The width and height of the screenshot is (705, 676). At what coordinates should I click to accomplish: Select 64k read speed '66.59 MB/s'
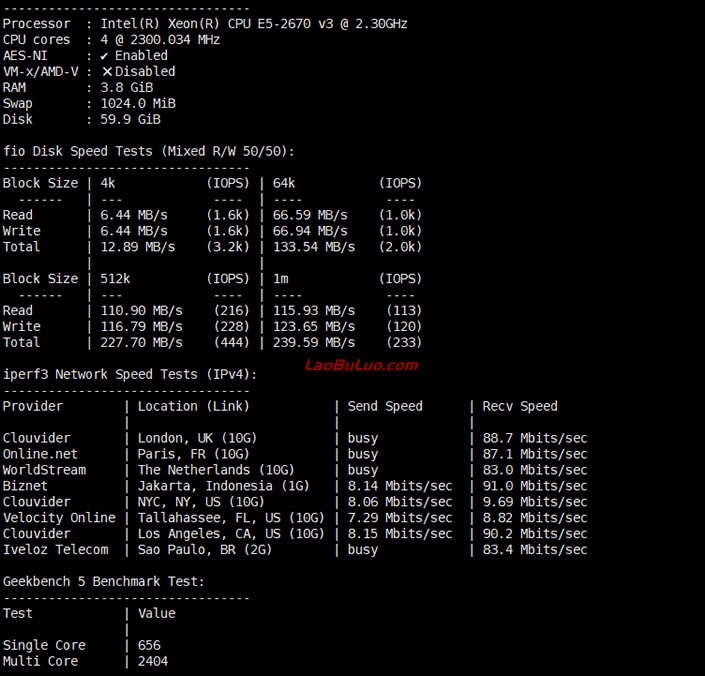(x=310, y=215)
